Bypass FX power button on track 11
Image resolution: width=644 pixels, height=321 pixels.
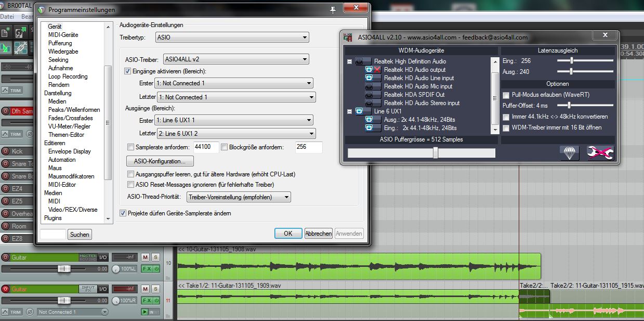[x=156, y=300]
